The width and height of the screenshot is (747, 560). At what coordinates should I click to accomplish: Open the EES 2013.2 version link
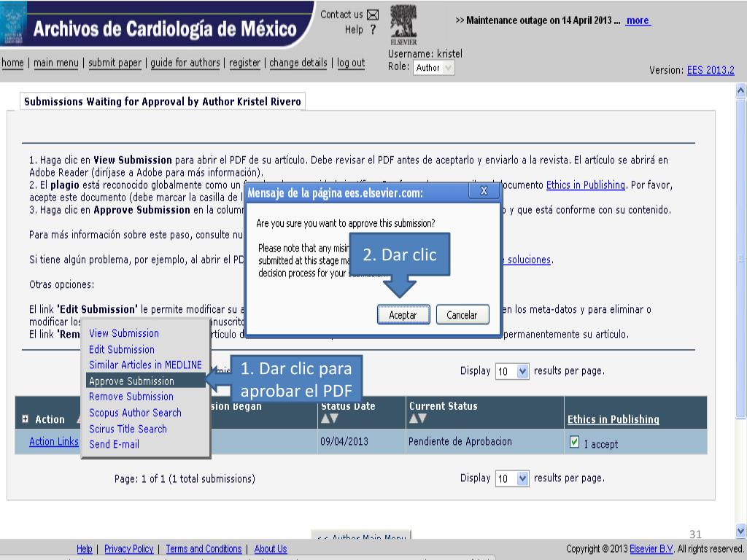[711, 70]
